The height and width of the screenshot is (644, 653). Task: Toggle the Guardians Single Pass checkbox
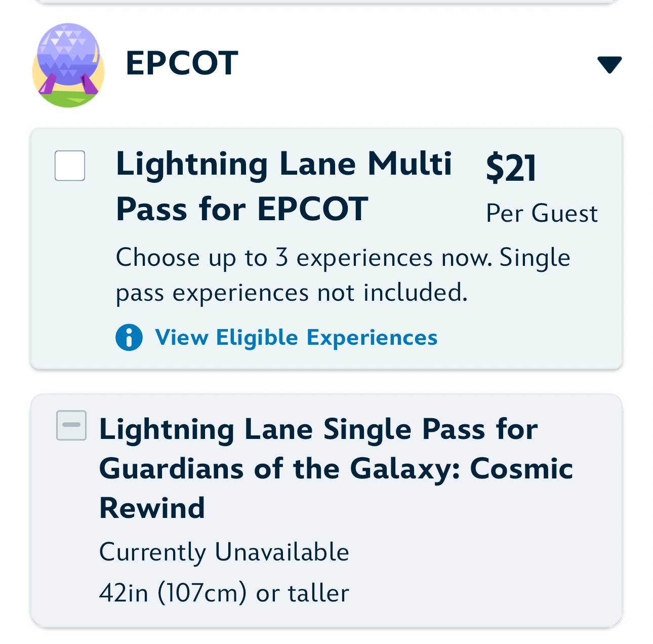[71, 425]
